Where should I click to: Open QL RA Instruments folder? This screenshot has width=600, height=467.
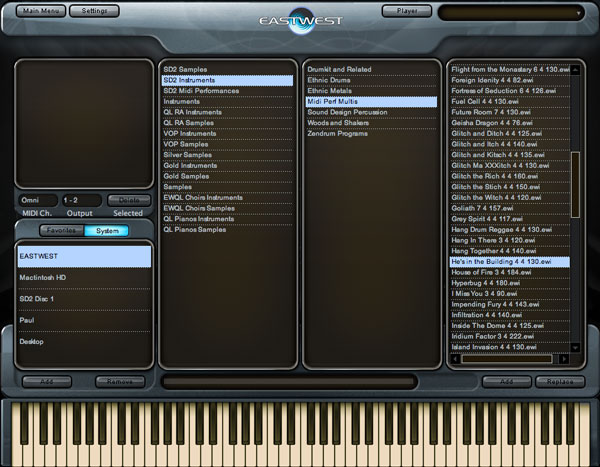point(228,112)
